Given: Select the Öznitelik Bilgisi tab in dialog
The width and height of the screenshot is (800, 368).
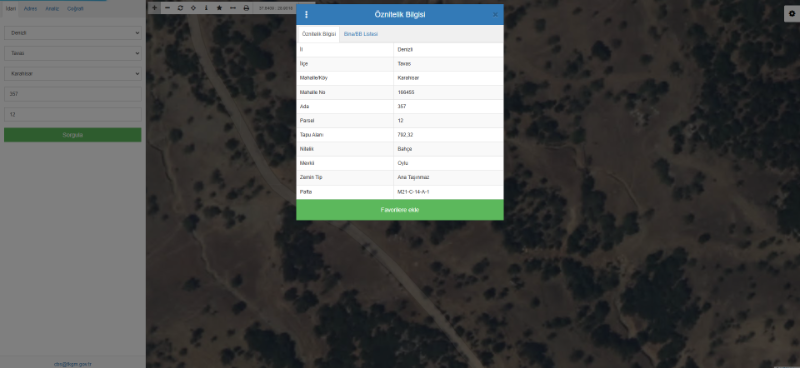Looking at the screenshot, I should (319, 34).
